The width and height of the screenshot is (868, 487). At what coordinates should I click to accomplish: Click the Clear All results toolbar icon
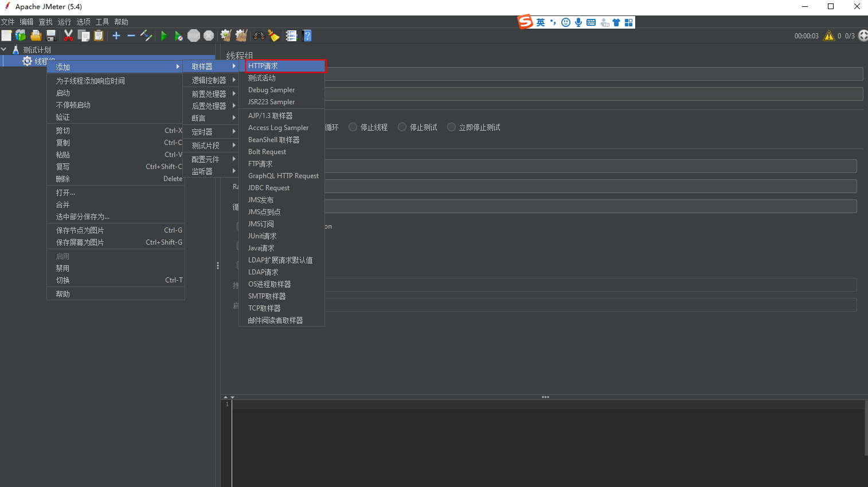point(241,36)
